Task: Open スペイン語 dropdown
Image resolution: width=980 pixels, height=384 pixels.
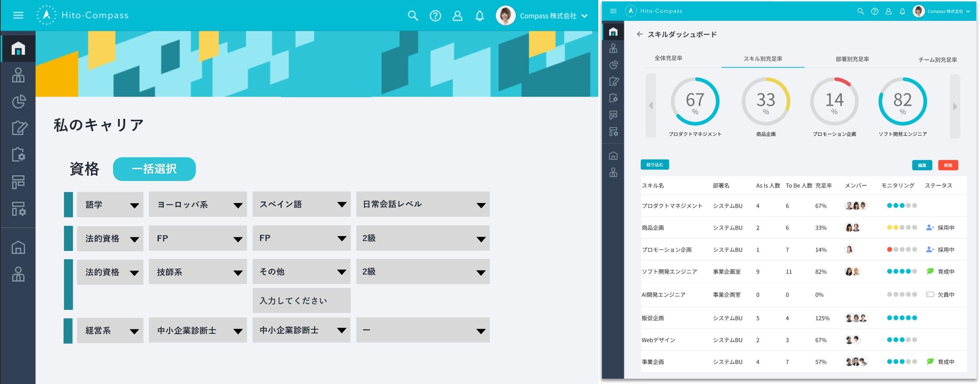Action: pos(301,204)
